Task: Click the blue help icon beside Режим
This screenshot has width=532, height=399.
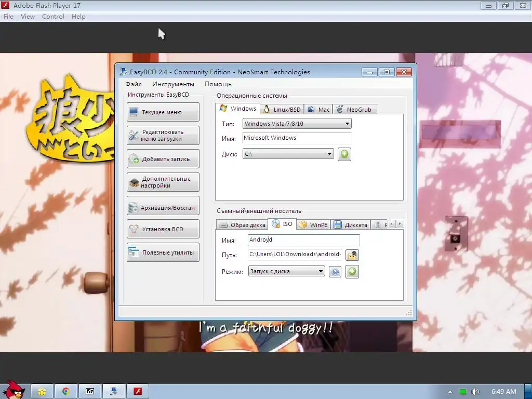Action: tap(335, 272)
